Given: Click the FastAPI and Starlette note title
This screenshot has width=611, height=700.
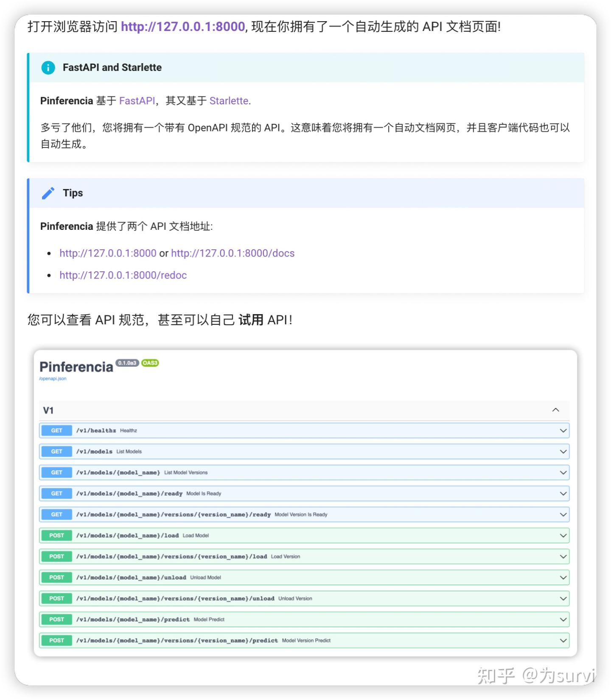Looking at the screenshot, I should point(112,67).
